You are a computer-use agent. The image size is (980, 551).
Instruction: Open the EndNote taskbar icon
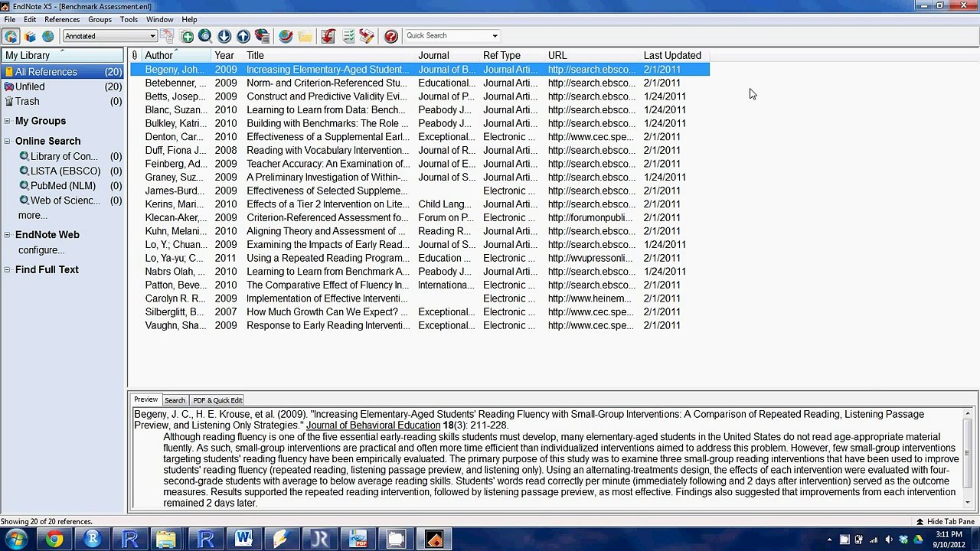click(x=434, y=540)
